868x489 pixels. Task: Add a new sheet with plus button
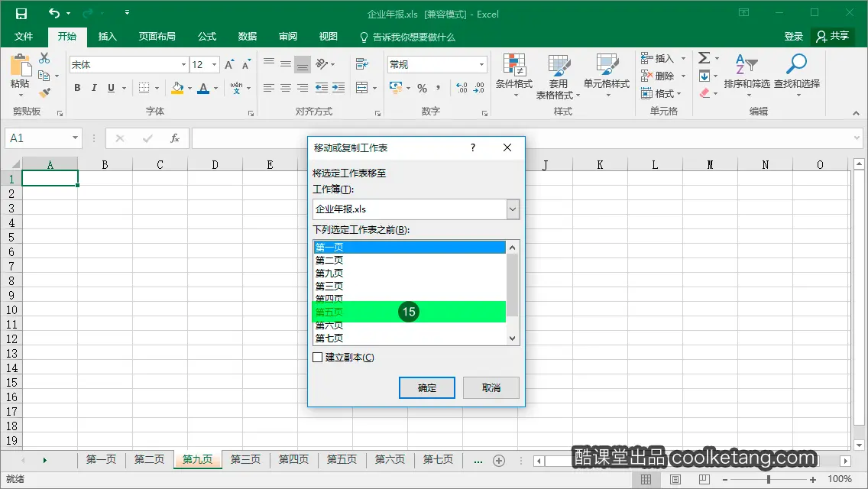[x=499, y=461]
